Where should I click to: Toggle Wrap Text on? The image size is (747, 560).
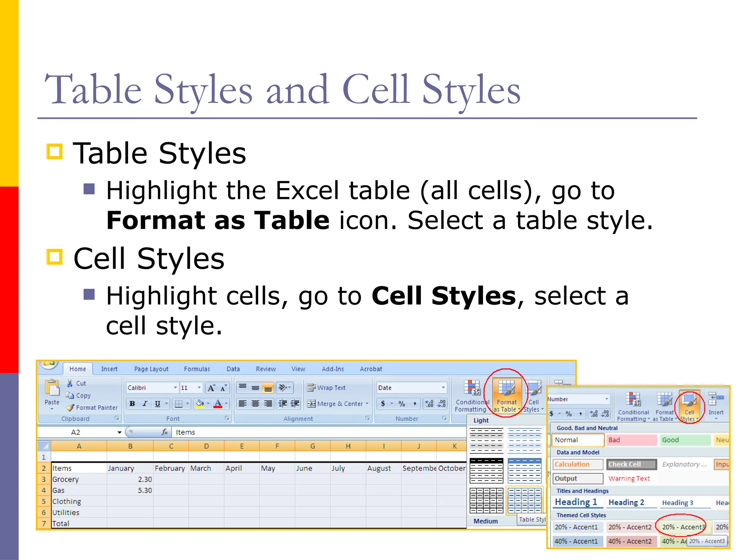coord(326,388)
